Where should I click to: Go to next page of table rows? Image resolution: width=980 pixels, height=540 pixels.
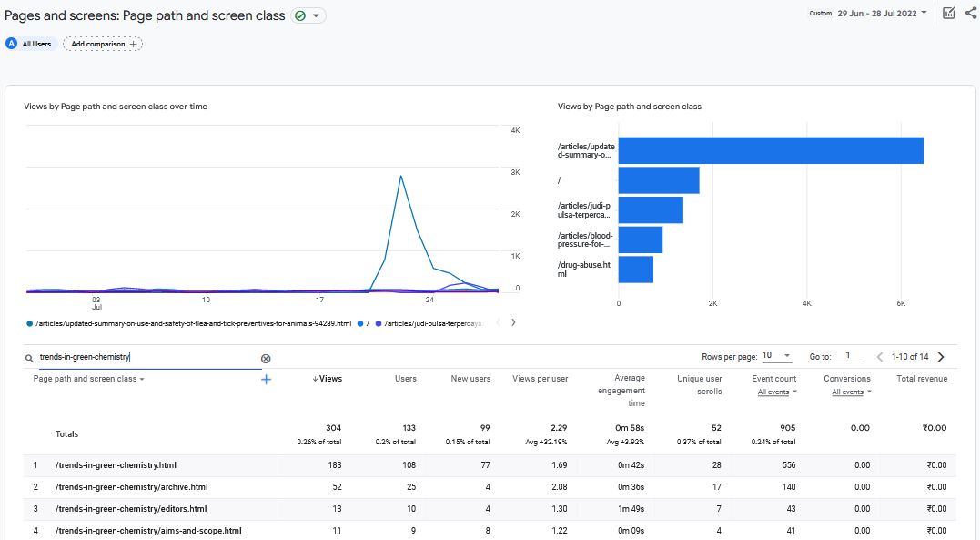(941, 357)
